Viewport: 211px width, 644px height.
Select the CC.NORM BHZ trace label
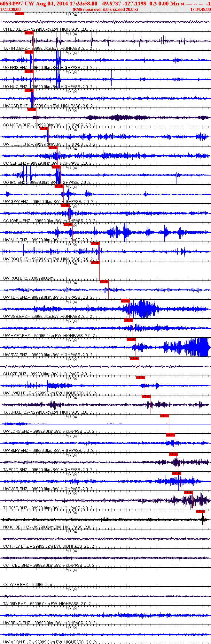(49, 125)
